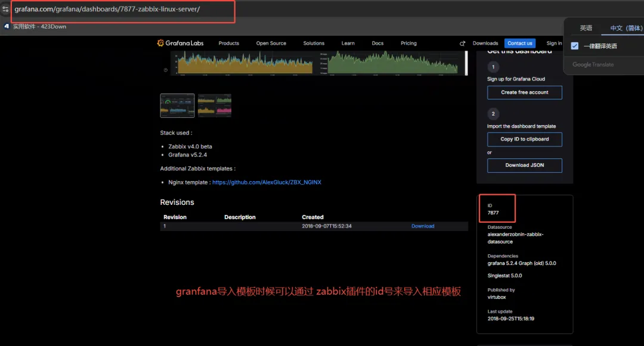Open the ZBX_NGINX GitHub link
This screenshot has height=346, width=644.
(x=267, y=182)
